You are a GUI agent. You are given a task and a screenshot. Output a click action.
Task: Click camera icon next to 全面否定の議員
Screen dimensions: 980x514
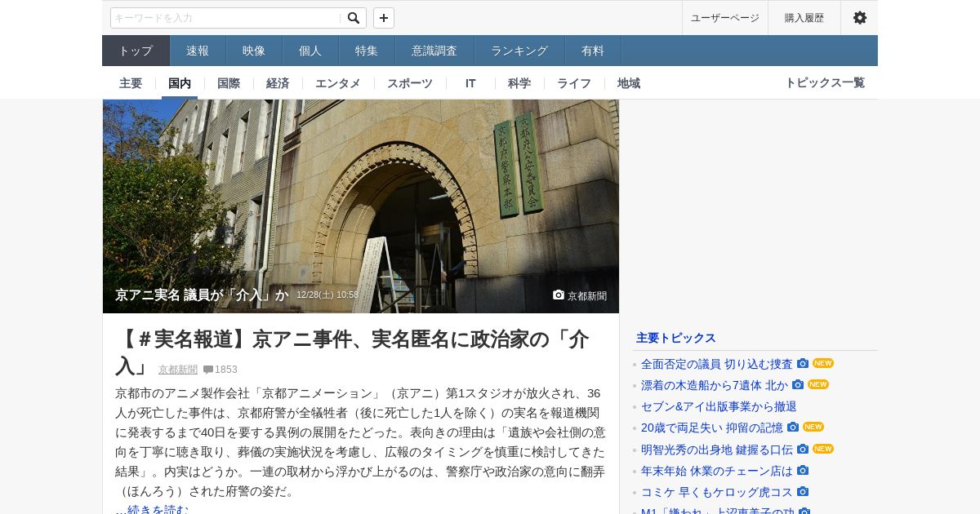click(803, 364)
